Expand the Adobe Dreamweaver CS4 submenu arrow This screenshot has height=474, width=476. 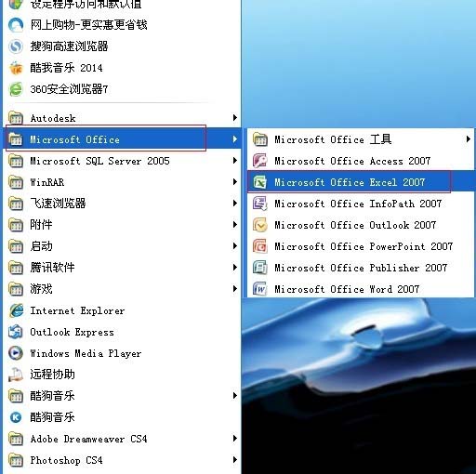click(x=235, y=439)
